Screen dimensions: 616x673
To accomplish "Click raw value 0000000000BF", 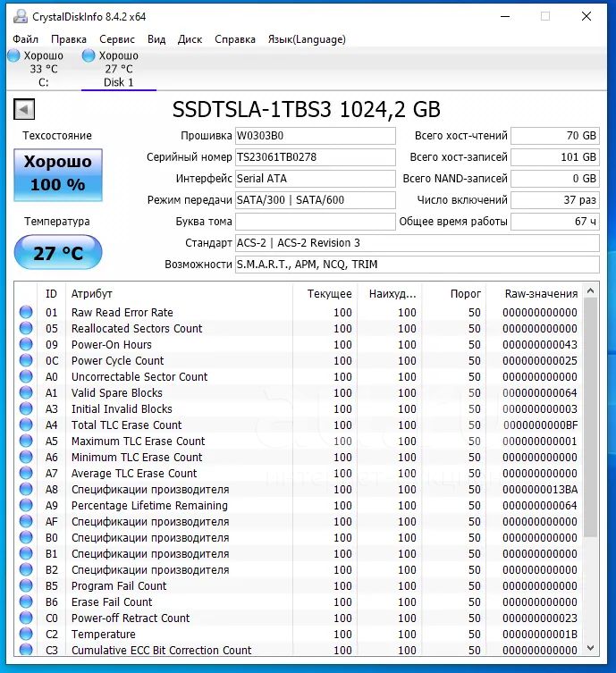I will pos(540,425).
